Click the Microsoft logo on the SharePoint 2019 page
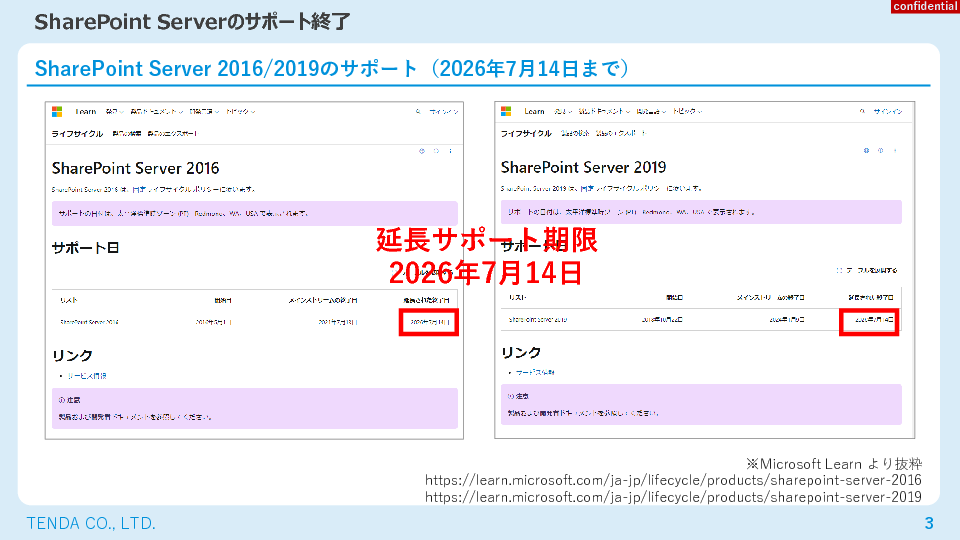960x540 pixels. (x=507, y=111)
